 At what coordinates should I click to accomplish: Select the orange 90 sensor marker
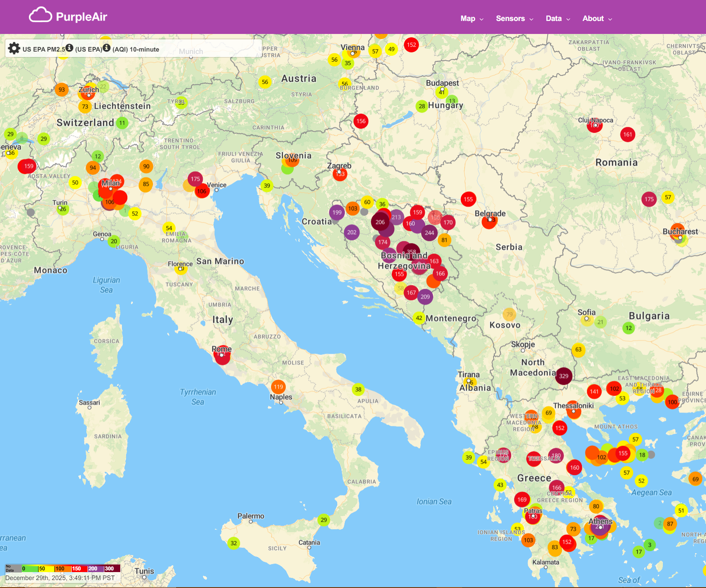tap(146, 166)
